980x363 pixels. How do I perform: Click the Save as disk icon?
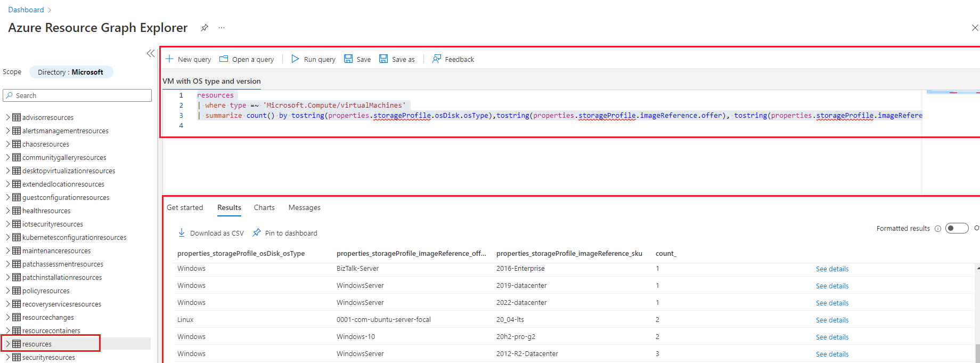383,59
